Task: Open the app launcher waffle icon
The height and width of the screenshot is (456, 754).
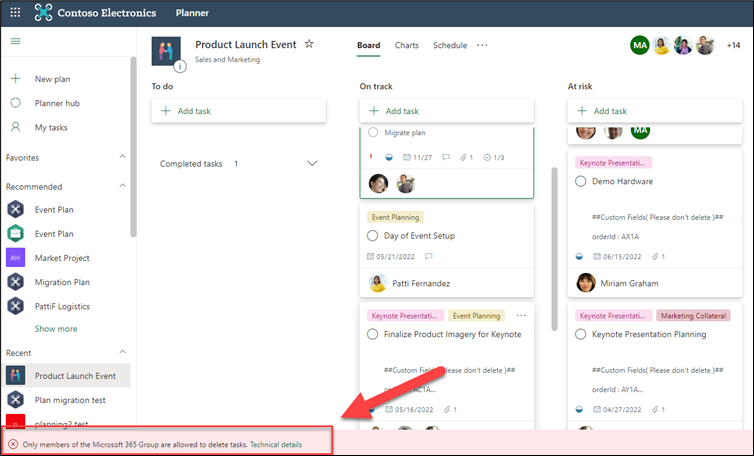Action: pyautogui.click(x=15, y=14)
